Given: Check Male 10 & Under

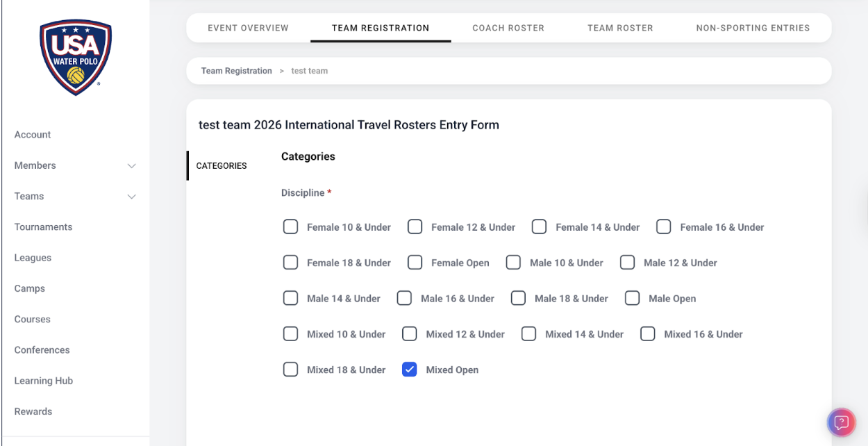Looking at the screenshot, I should [513, 262].
